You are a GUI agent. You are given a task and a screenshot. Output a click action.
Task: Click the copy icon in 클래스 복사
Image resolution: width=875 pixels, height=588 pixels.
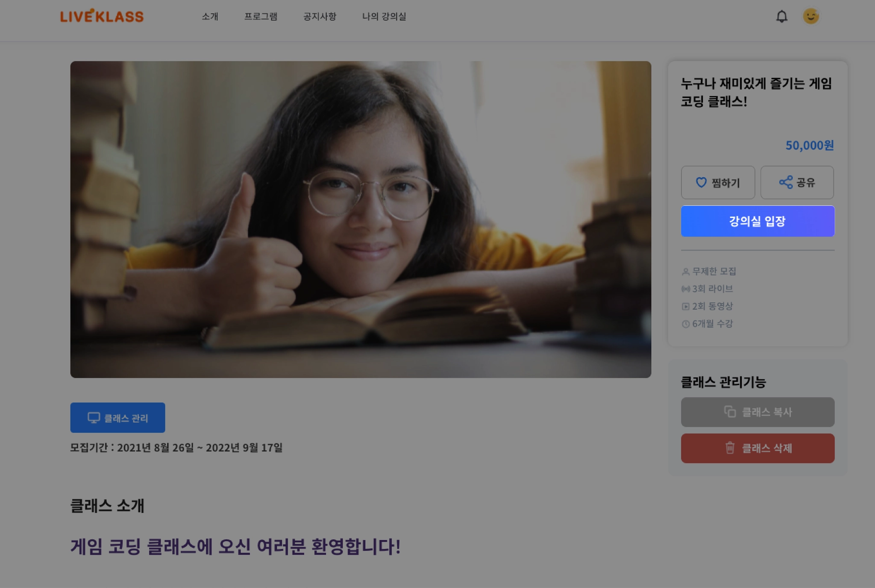[730, 412]
